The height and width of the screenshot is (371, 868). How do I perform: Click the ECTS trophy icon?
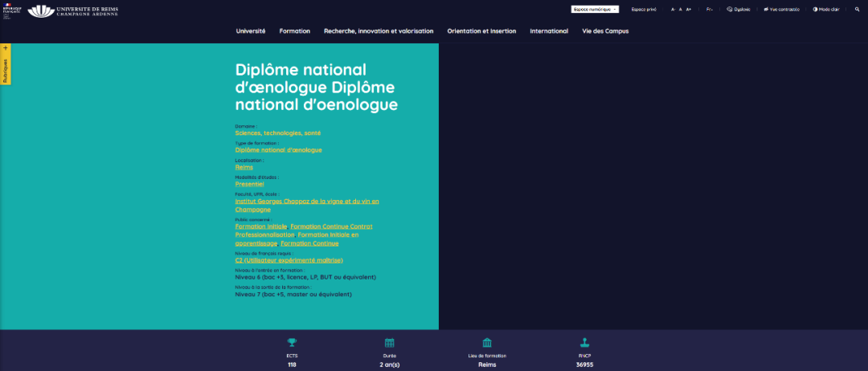[x=293, y=343]
